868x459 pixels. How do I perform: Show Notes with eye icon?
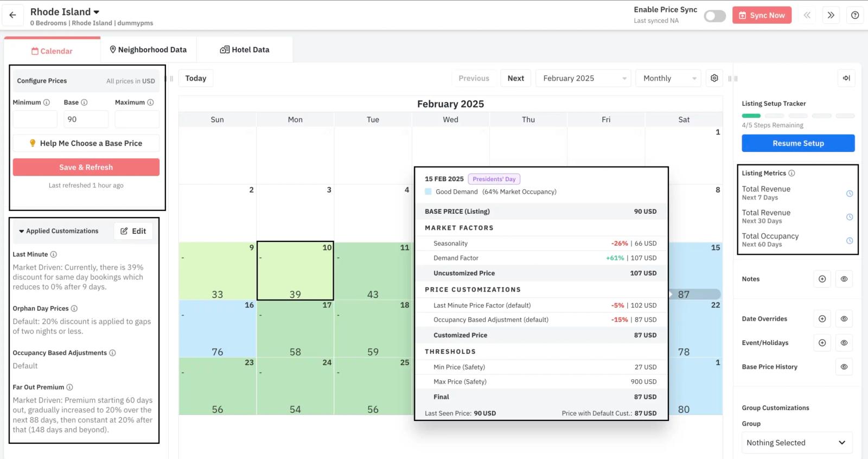click(844, 279)
